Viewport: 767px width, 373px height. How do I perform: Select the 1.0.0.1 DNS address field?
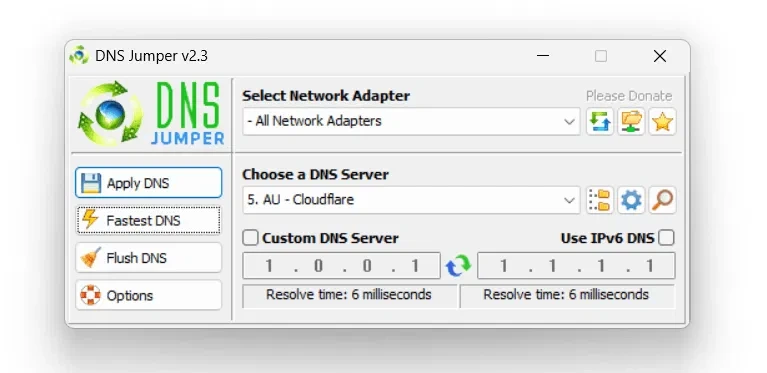(x=341, y=265)
